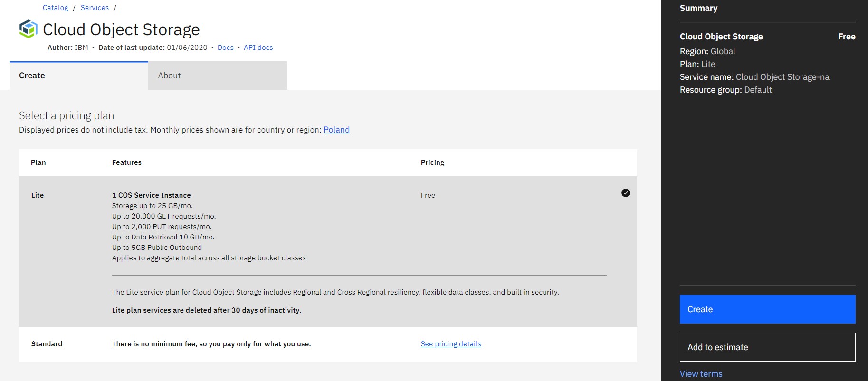Click the Features column header
The height and width of the screenshot is (381, 868).
coord(126,162)
